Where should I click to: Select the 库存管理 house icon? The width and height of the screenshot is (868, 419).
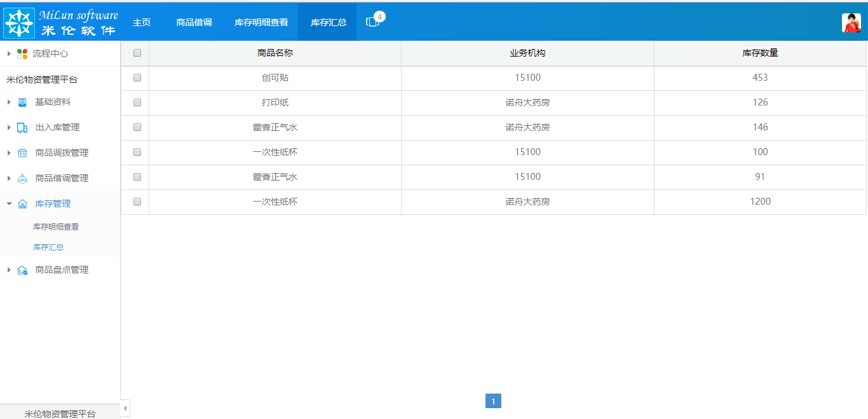[22, 203]
